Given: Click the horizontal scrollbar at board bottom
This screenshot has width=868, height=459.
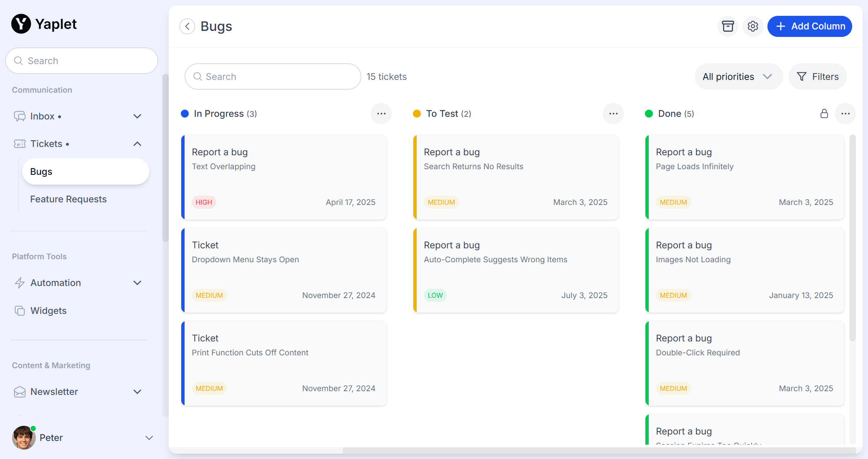Looking at the screenshot, I should point(599,450).
